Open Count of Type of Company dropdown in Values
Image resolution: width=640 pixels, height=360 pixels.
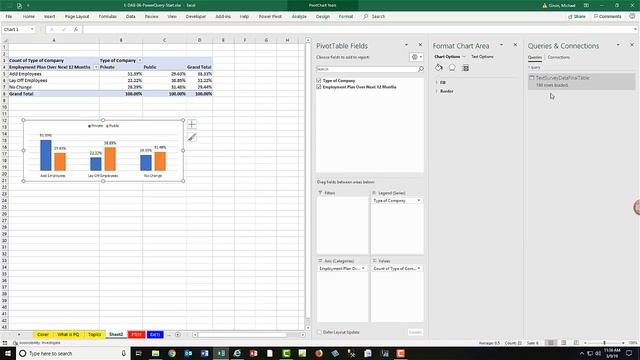[418, 269]
